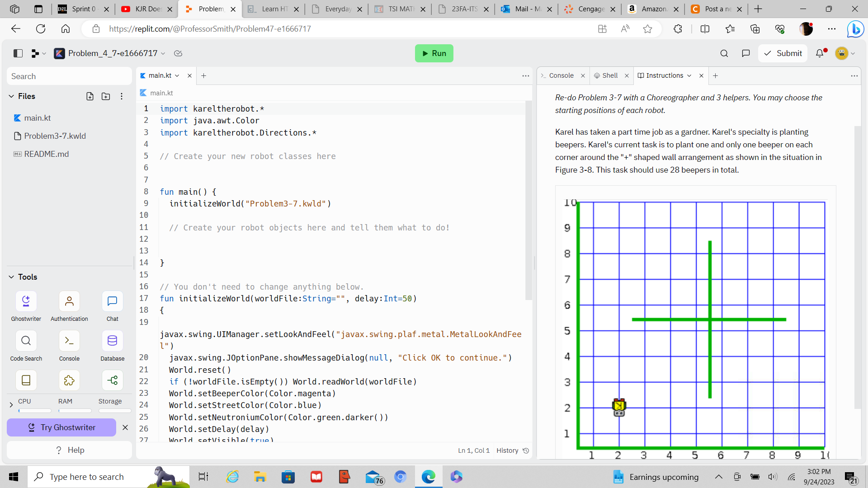Click the new file icon in Files
This screenshot has width=868, height=488.
click(90, 96)
